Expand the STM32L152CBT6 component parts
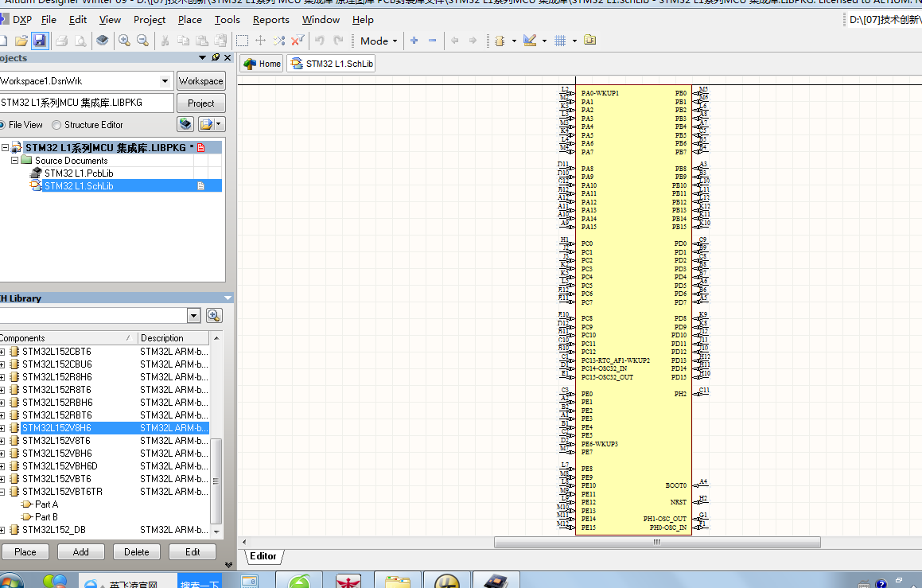This screenshot has height=588, width=922. [2, 352]
